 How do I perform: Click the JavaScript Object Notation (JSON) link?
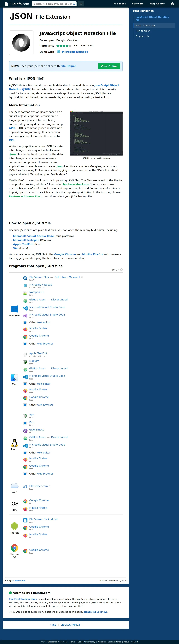pyautogui.click(x=64, y=87)
